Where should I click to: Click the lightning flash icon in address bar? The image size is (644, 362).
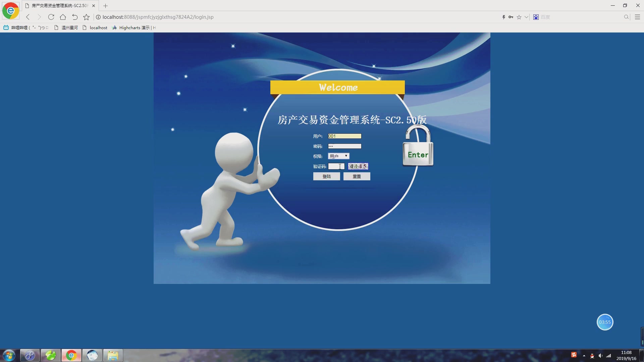click(x=503, y=17)
